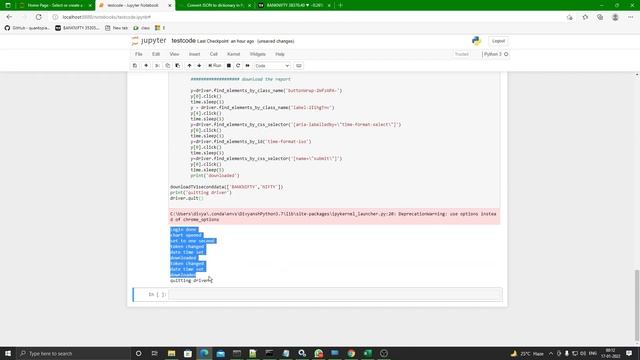Open browser collections icon
This screenshot has height=360, width=640.
pyautogui.click(x=600, y=17)
